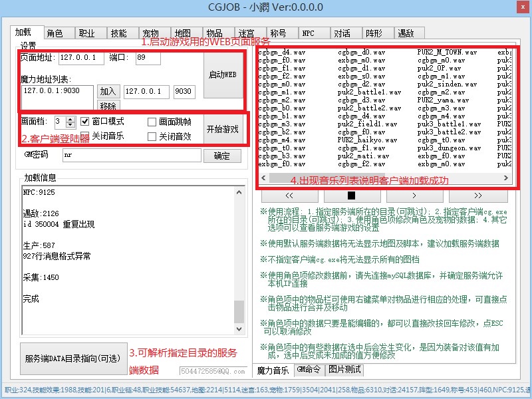Image resolution: width=532 pixels, height=399 pixels.
Task: Enable the 画面跳帧 checkbox
Action: (152, 122)
